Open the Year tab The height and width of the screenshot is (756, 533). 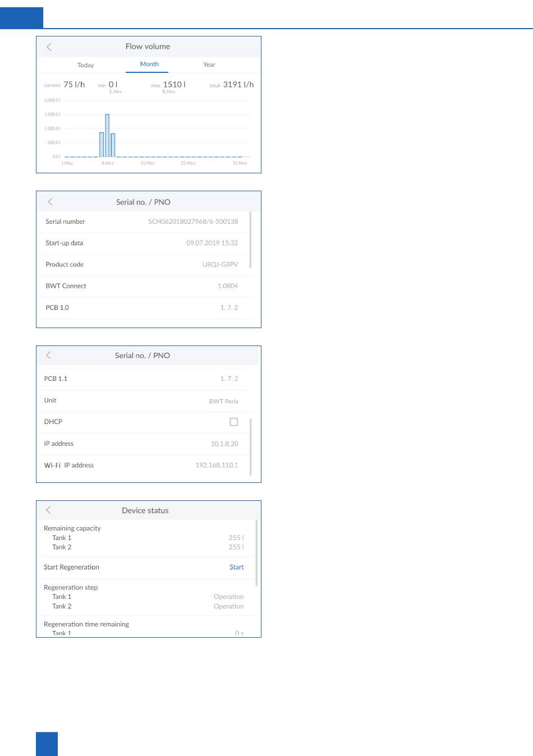pos(209,65)
